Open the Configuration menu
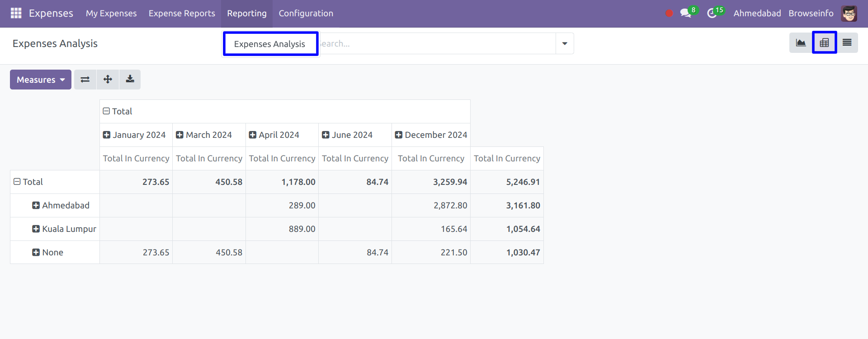Viewport: 868px width, 339px height. 306,13
